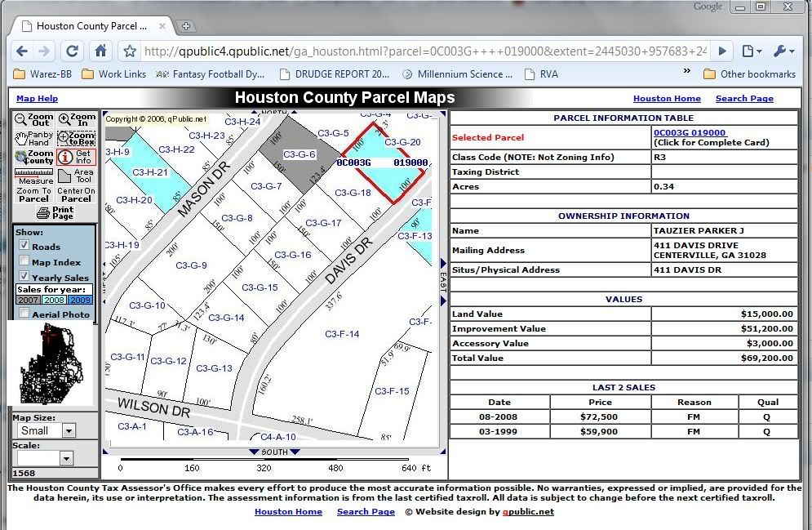812x530 pixels.
Task: Click Center On Parcel
Action: 77,195
